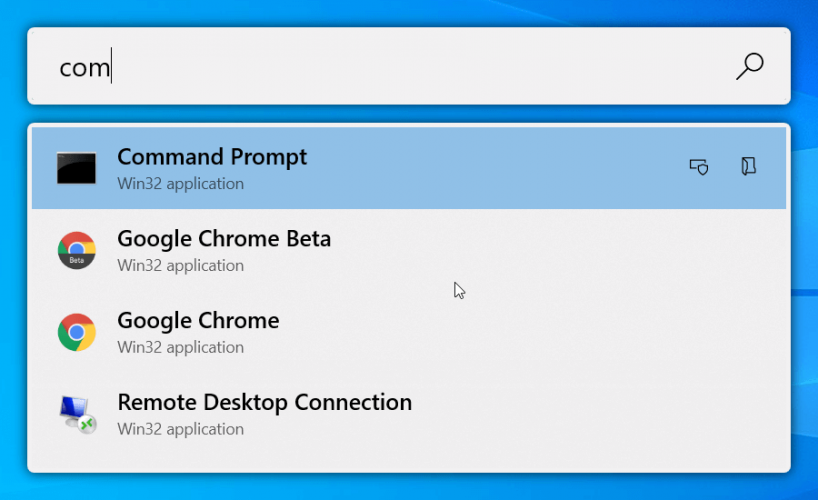
Task: Open the Google Chrome result title
Action: tap(198, 320)
